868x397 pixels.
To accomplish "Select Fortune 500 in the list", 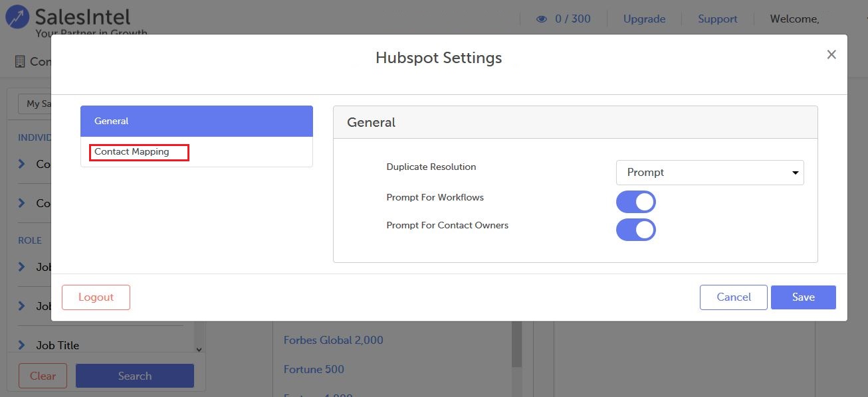I will (x=314, y=369).
